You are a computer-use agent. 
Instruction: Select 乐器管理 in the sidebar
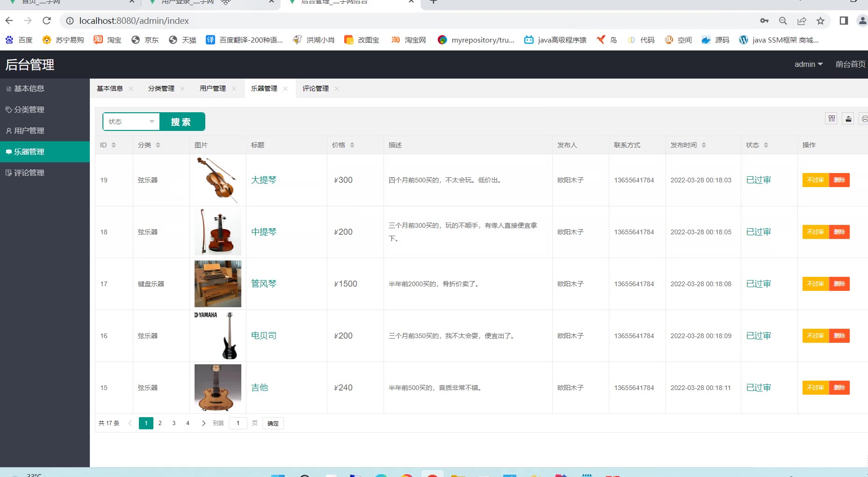point(45,152)
